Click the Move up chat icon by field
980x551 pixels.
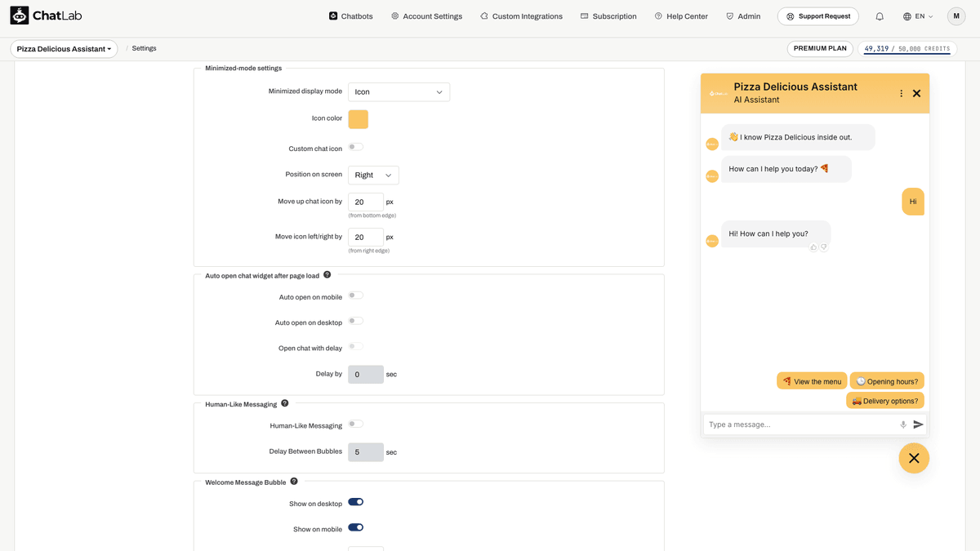coord(366,202)
